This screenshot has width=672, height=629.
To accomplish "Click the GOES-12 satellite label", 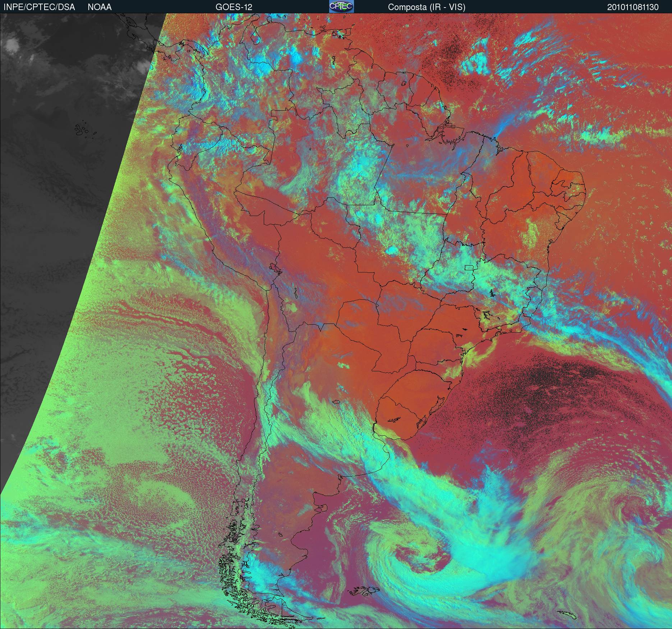I will point(234,7).
